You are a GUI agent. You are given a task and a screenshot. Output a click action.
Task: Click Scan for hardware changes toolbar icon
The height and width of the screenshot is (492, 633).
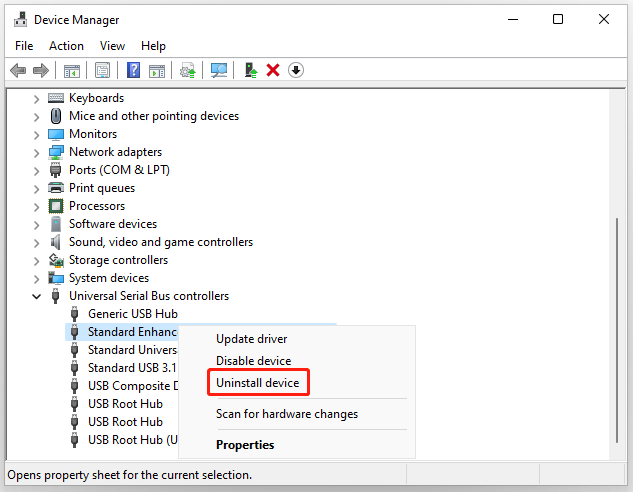(x=218, y=70)
